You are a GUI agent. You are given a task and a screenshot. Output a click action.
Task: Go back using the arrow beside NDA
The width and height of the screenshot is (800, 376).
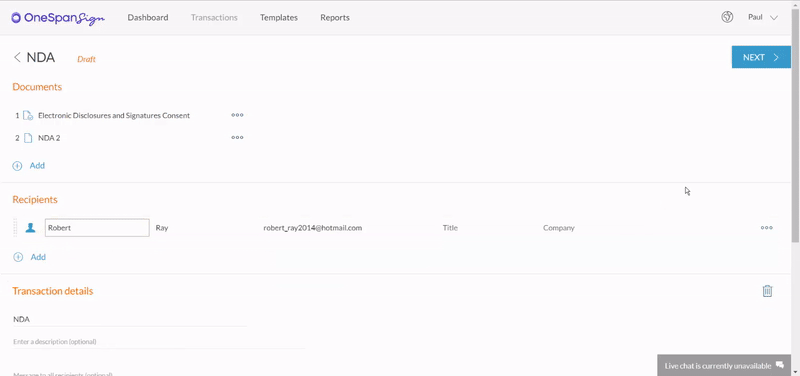(x=17, y=57)
